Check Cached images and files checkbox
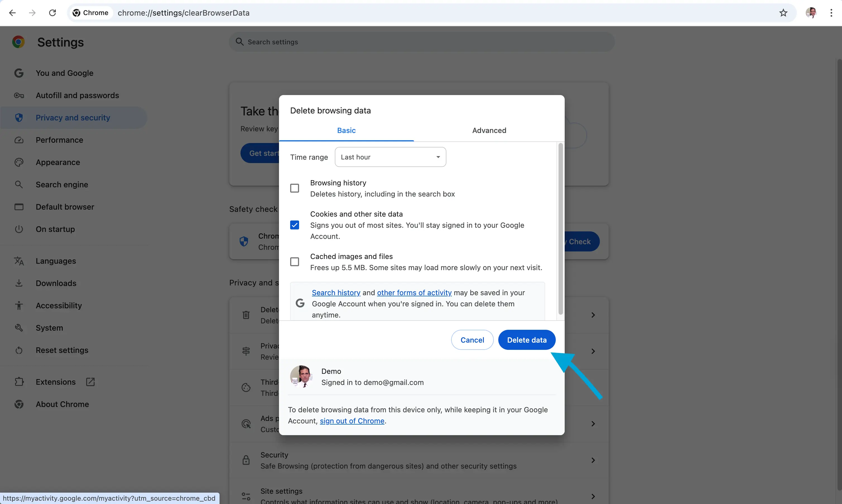 [295, 262]
